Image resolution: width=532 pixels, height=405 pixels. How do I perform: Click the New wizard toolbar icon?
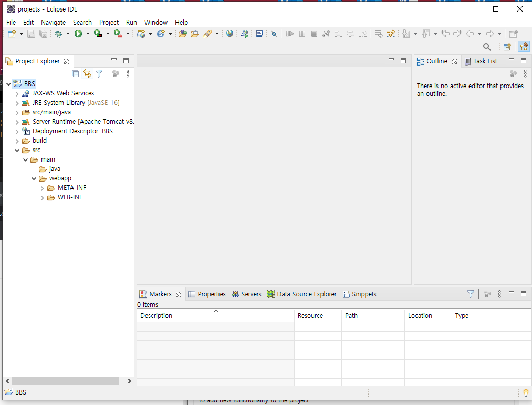tap(12, 34)
